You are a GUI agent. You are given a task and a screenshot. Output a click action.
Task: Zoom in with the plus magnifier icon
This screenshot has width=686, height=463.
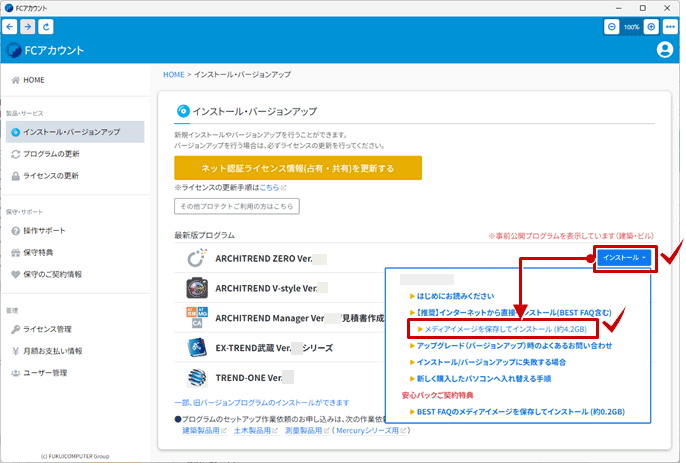coord(651,27)
